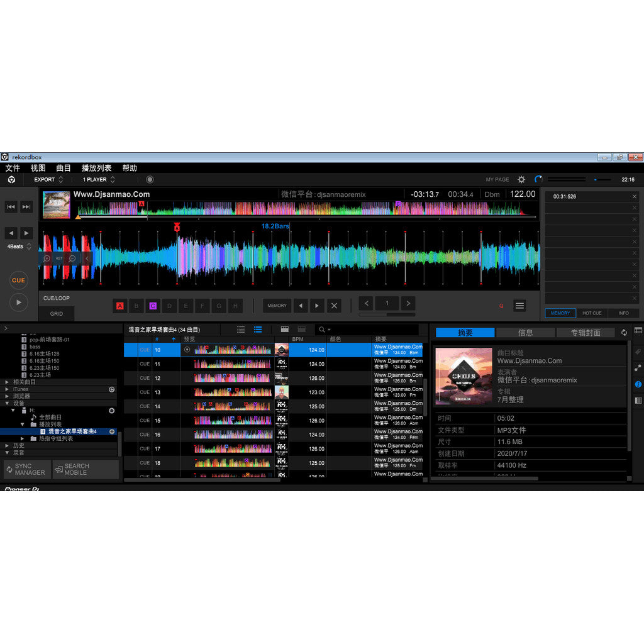Switch to artwork grid view

click(285, 330)
